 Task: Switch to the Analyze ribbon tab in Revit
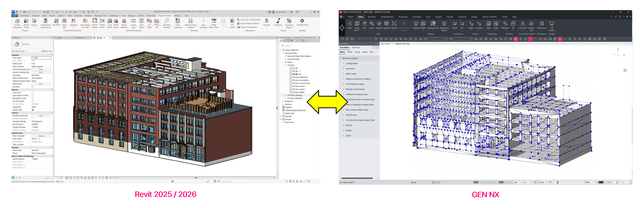click(88, 16)
